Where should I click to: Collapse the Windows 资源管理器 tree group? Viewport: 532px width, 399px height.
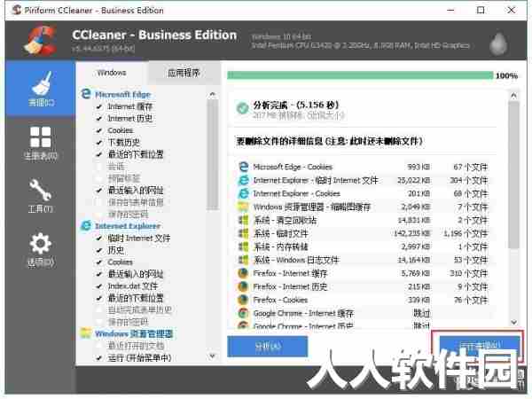click(x=134, y=333)
